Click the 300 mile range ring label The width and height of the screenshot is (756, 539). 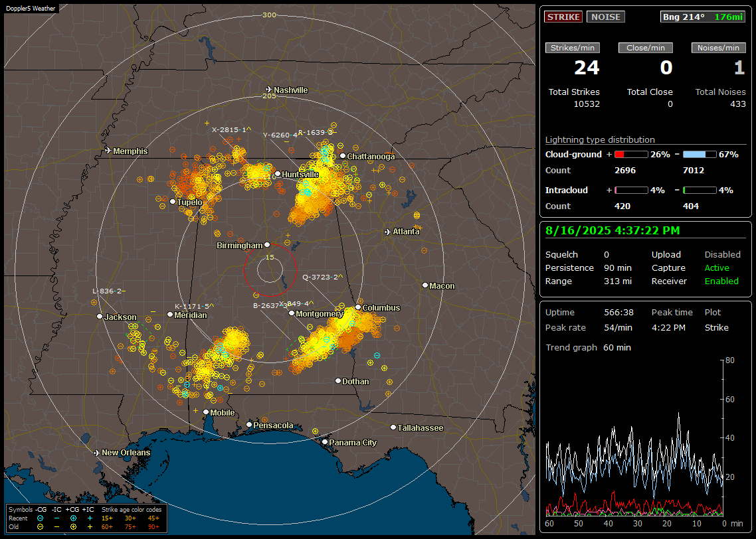(269, 15)
